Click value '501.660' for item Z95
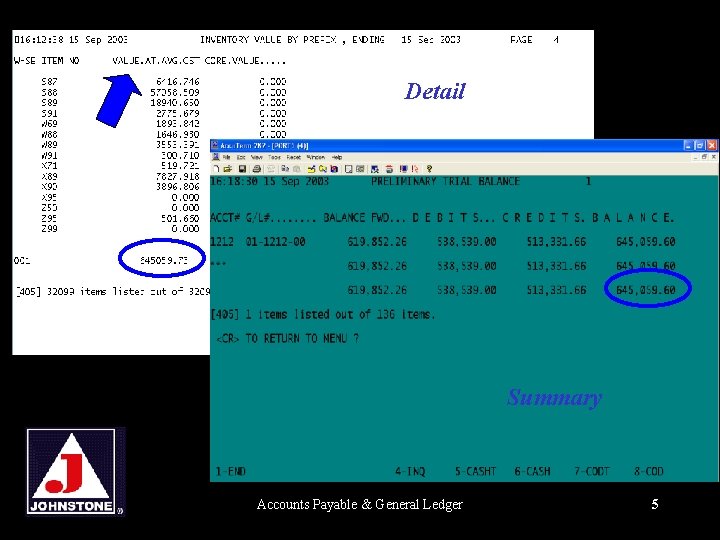This screenshot has width=720, height=540. point(180,219)
